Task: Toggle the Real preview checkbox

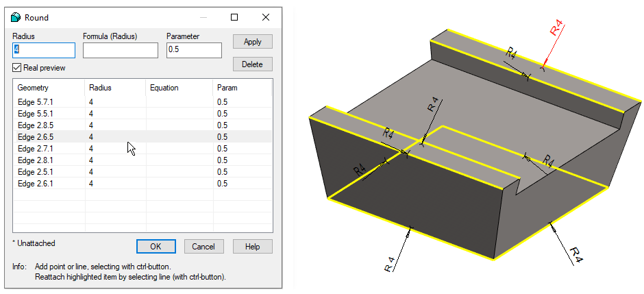Action: click(x=17, y=68)
